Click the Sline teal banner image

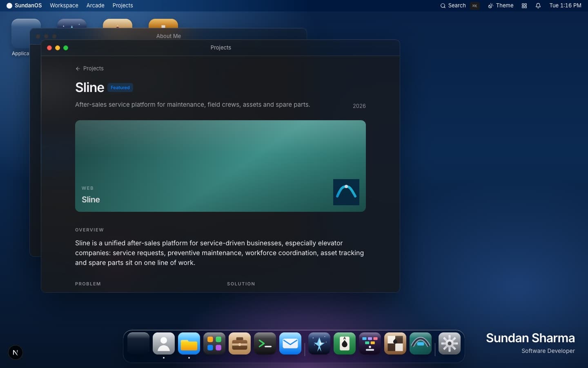click(x=220, y=166)
